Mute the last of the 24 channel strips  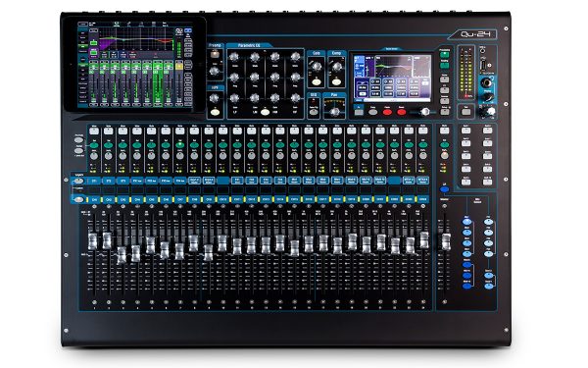pos(422,131)
